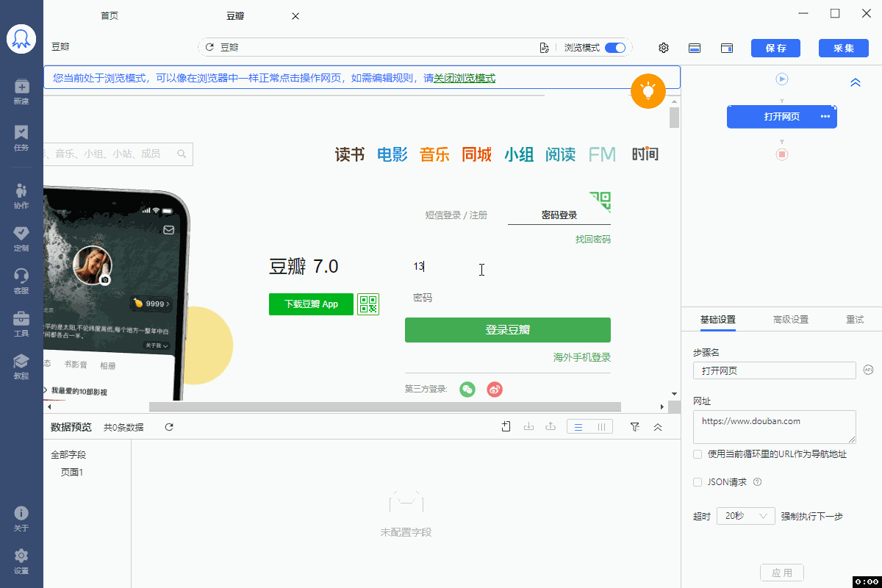This screenshot has width=882, height=588.
Task: Click the 登录豆瓣 button
Action: pos(508,330)
